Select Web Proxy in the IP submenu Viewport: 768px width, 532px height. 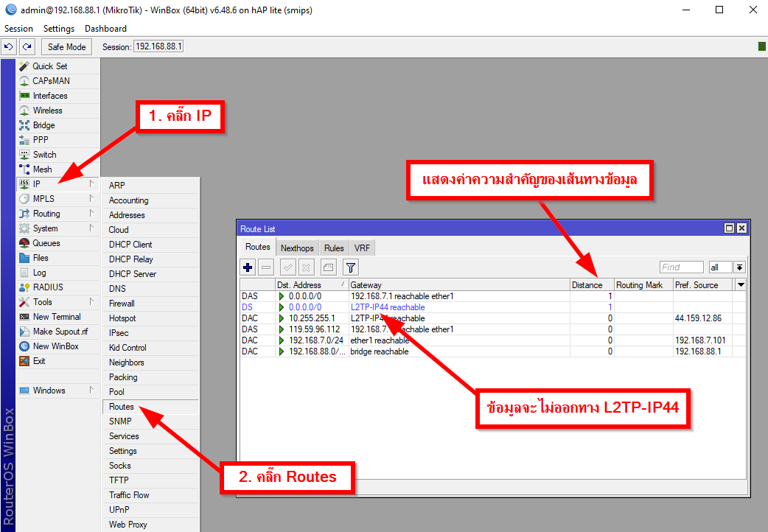pos(151,524)
